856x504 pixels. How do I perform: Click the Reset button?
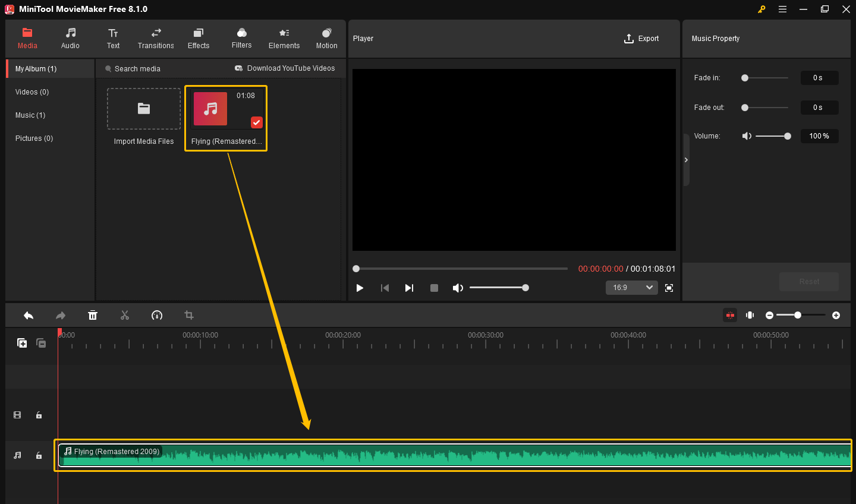point(809,282)
